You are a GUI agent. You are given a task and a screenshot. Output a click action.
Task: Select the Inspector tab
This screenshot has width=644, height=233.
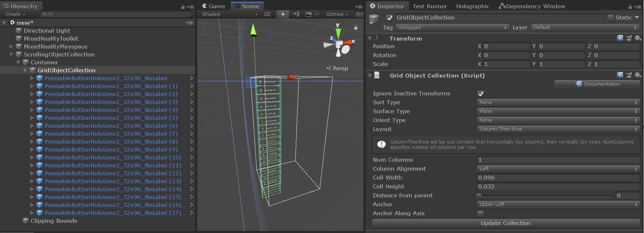coord(387,6)
